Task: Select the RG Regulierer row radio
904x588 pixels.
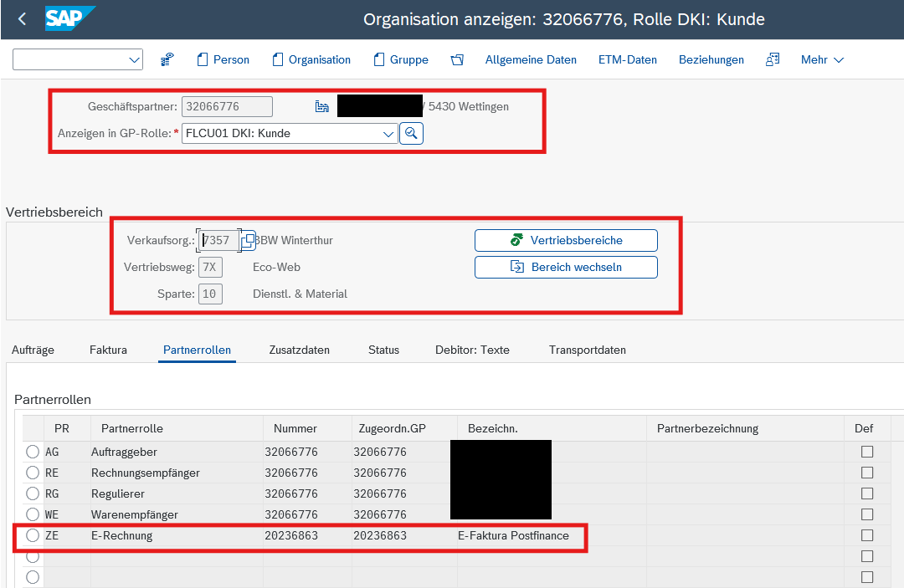Action: click(33, 493)
